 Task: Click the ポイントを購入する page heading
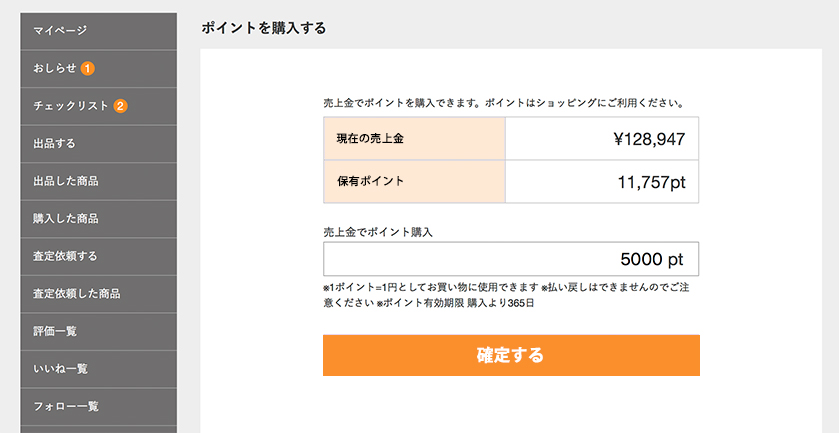(x=264, y=28)
